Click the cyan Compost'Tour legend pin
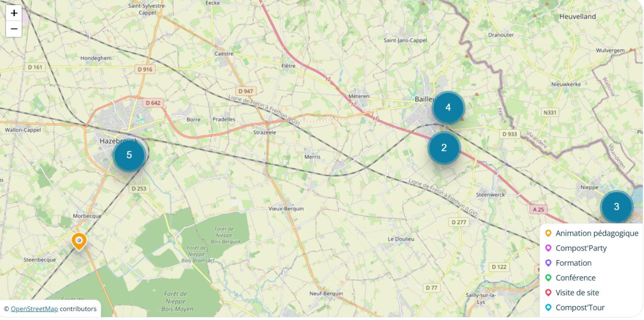The height and width of the screenshot is (320, 644). 548,307
